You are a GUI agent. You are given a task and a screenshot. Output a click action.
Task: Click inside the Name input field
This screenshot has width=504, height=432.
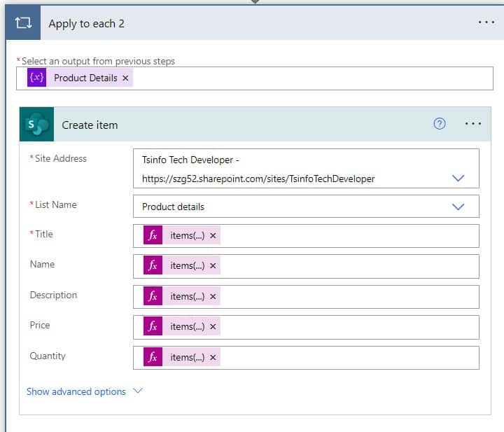(306, 266)
